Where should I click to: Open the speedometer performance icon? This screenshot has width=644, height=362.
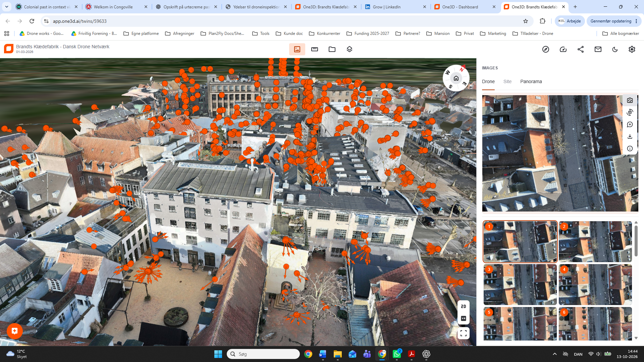pos(563,49)
